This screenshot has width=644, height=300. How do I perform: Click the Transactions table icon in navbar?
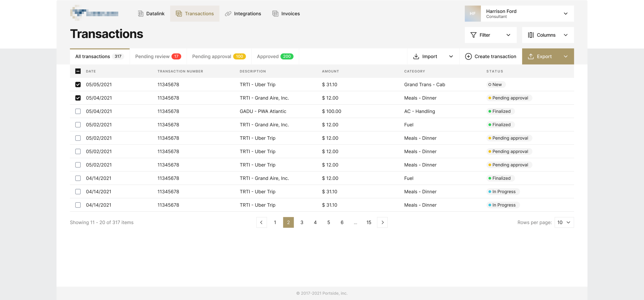coord(179,14)
